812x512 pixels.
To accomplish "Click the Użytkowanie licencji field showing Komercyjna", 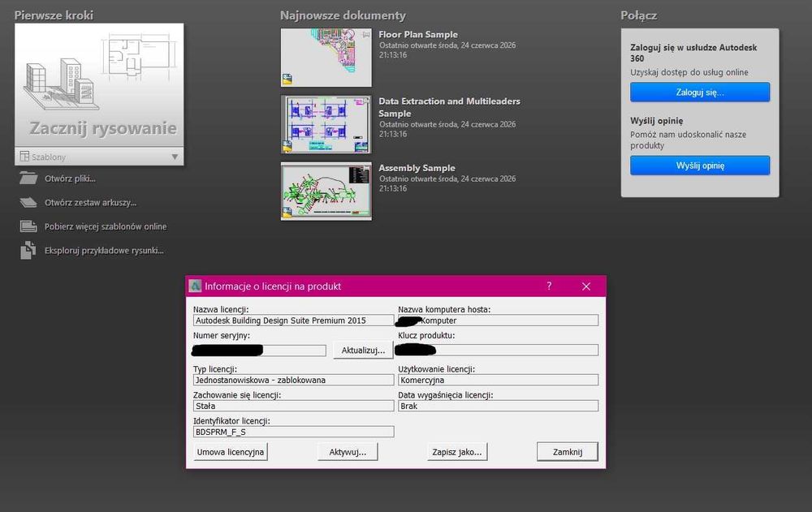I will pyautogui.click(x=498, y=380).
